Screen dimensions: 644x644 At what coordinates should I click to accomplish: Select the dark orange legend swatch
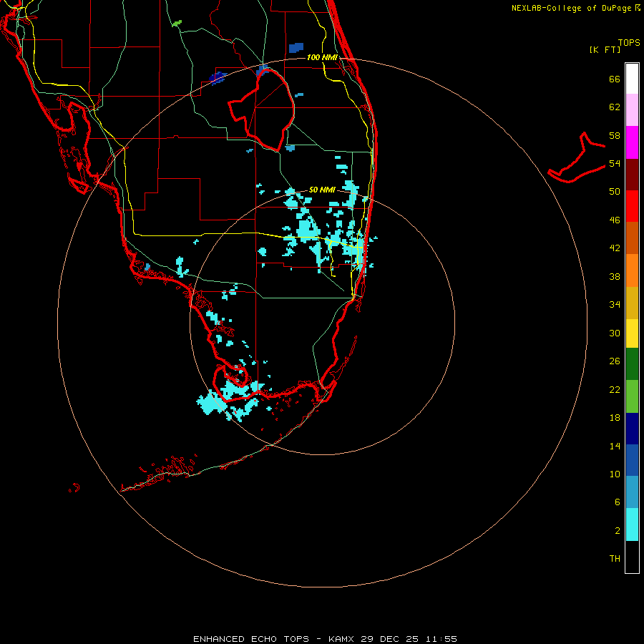pos(632,238)
